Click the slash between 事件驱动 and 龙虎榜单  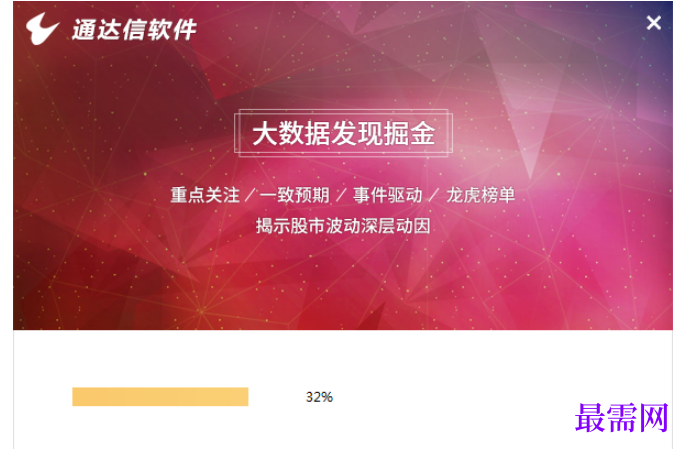[x=434, y=195]
